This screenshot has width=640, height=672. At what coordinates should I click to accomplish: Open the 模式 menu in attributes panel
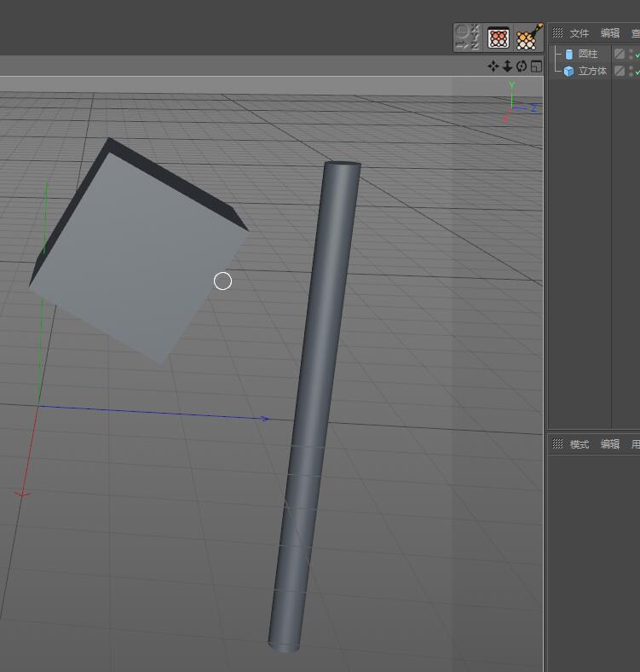(x=579, y=444)
